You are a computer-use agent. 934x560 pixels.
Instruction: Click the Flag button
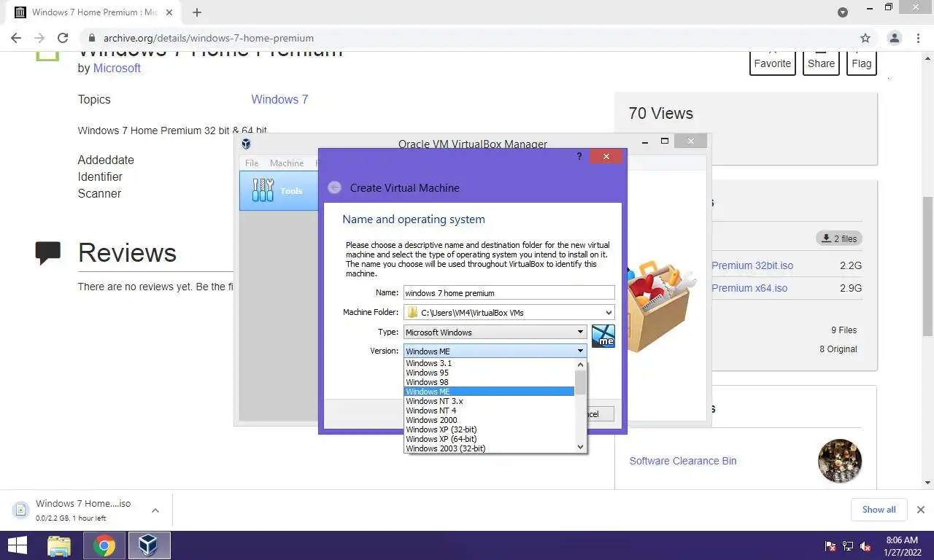[x=861, y=63]
